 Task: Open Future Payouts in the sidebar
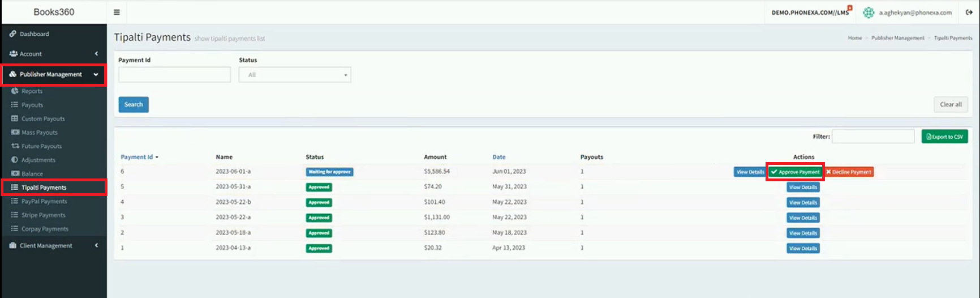[x=41, y=146]
